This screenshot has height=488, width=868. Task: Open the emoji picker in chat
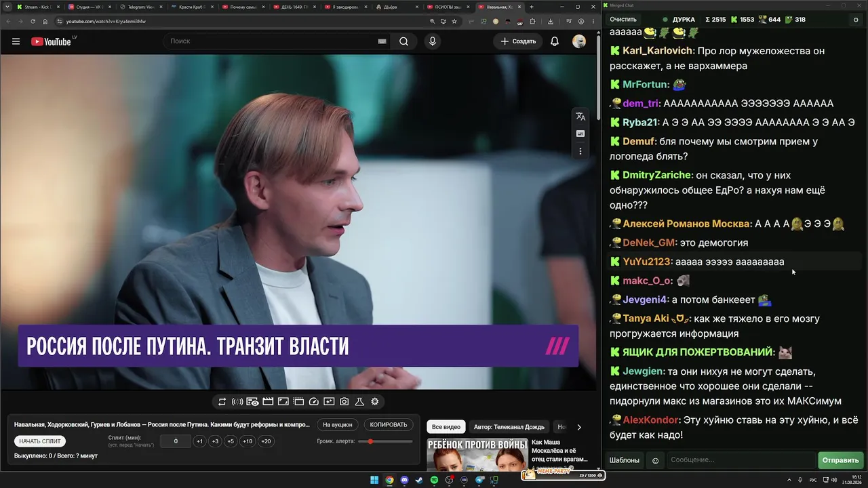pyautogui.click(x=656, y=460)
